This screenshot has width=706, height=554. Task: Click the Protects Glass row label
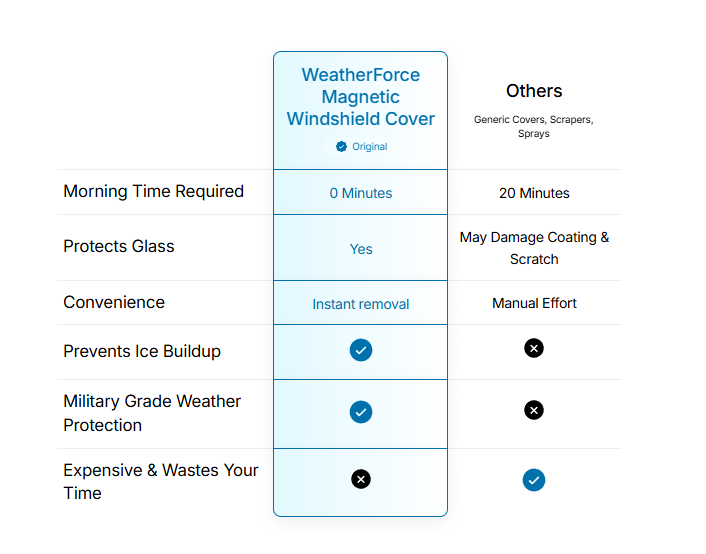click(x=119, y=246)
